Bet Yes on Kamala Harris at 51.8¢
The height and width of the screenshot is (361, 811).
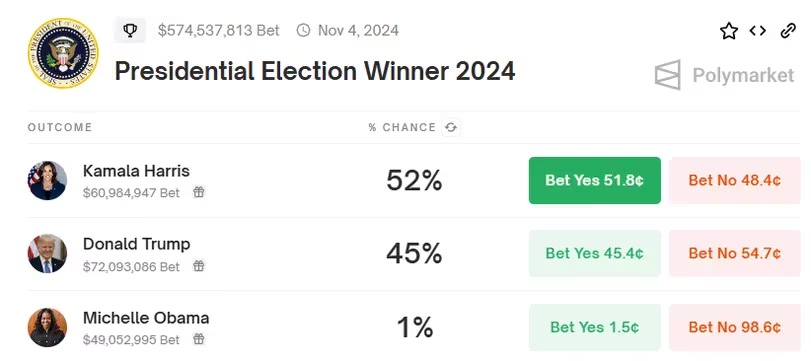tap(595, 180)
